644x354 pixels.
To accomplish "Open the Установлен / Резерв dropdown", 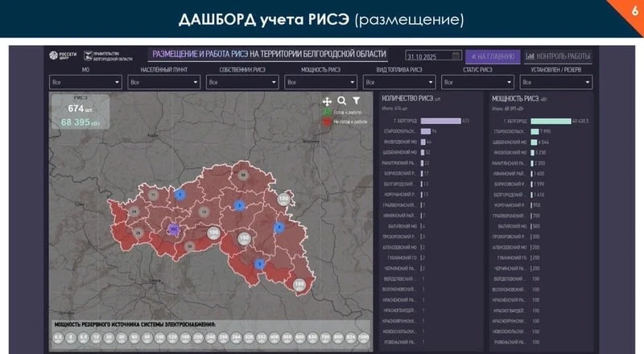I will [x=555, y=82].
